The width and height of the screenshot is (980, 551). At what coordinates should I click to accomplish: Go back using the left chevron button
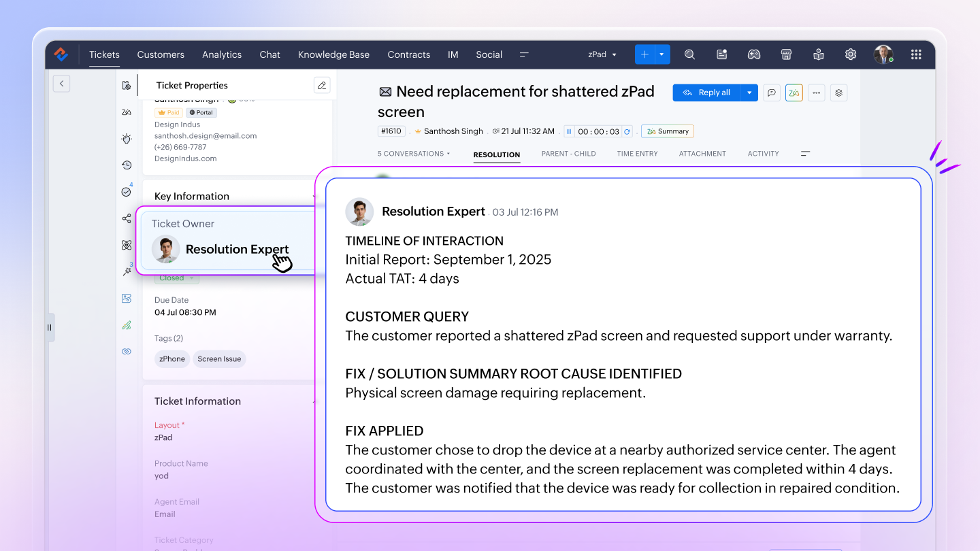click(61, 84)
